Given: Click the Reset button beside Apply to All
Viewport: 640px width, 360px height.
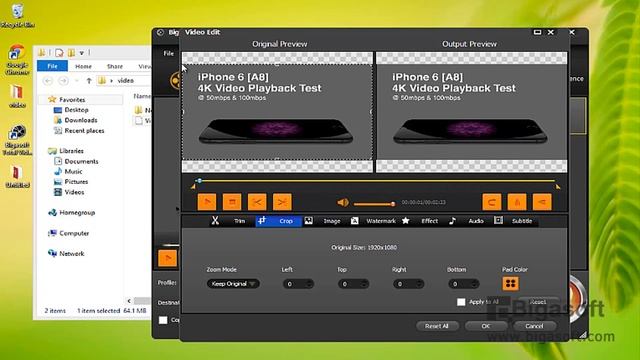Looking at the screenshot, I should click(x=538, y=302).
